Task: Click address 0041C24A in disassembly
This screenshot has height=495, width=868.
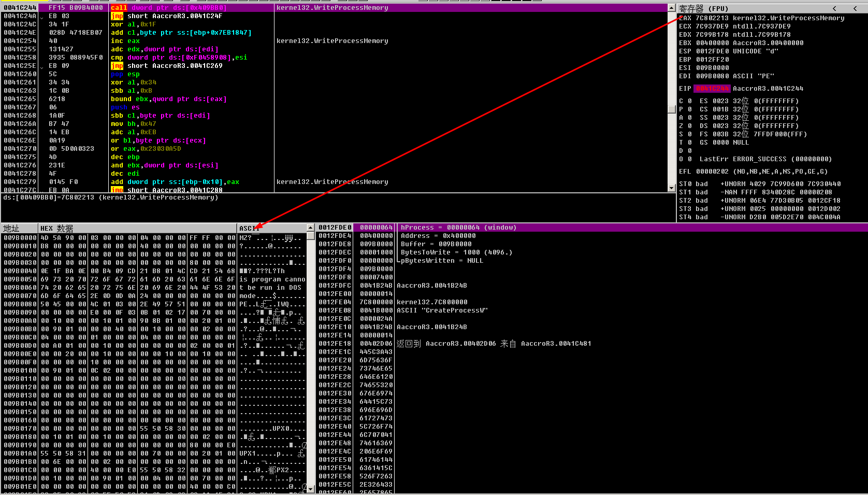Action: click(x=20, y=16)
